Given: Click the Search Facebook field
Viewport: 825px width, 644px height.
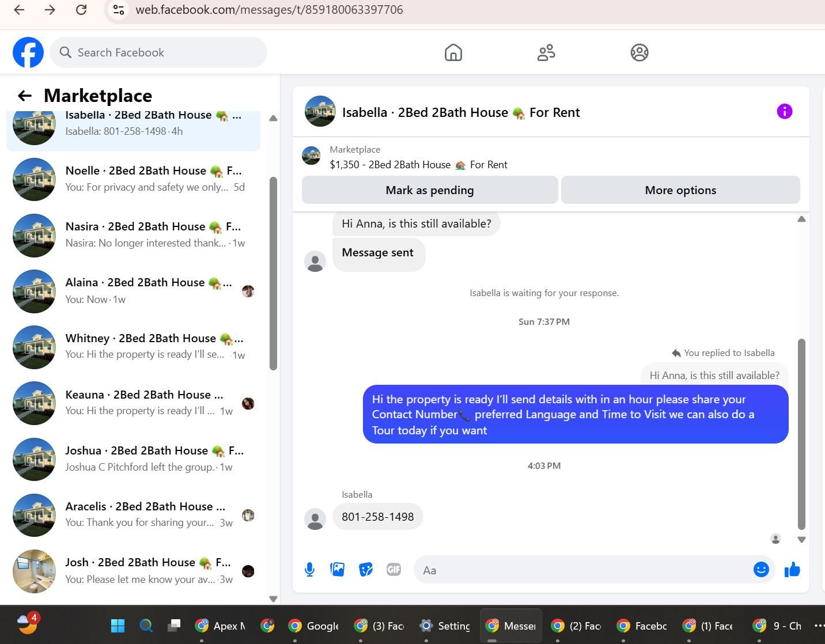Looking at the screenshot, I should (x=158, y=52).
